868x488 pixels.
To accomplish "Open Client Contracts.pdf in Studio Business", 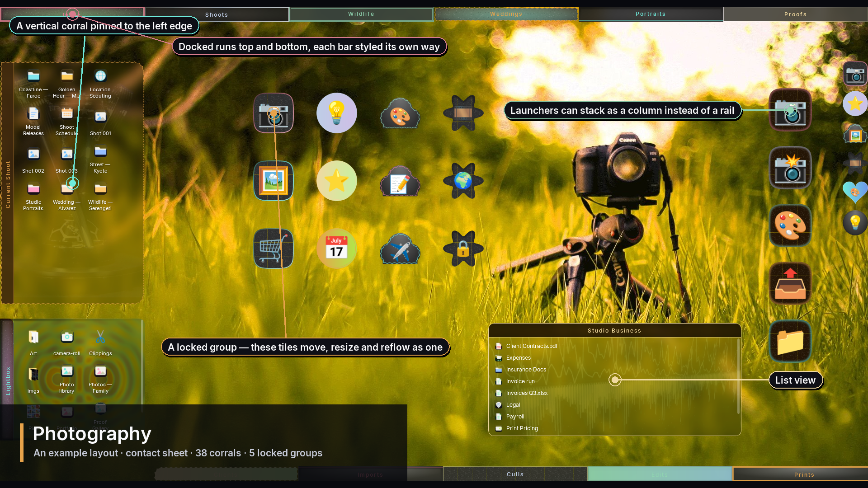I will (x=616, y=346).
